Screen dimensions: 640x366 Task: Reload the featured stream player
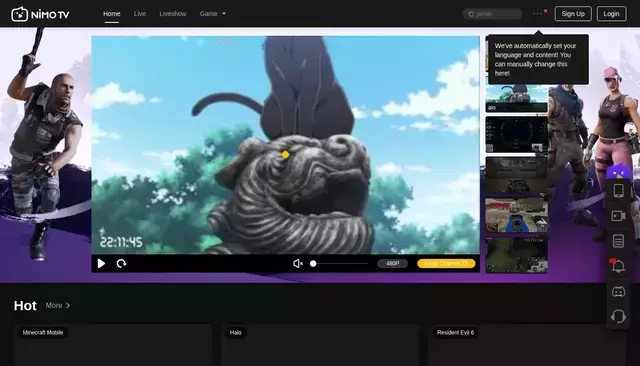[x=121, y=264]
